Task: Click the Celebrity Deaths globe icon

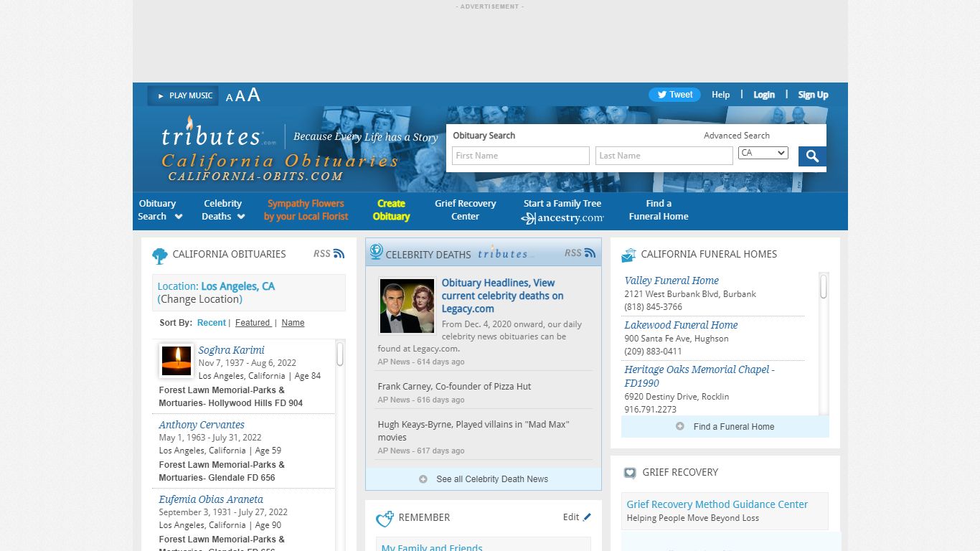Action: coord(376,252)
